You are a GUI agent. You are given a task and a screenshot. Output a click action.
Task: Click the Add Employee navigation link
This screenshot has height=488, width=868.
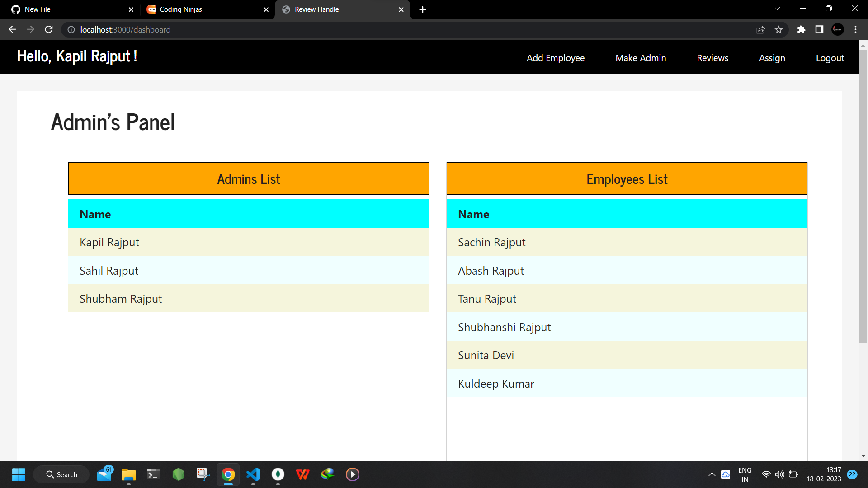point(556,58)
